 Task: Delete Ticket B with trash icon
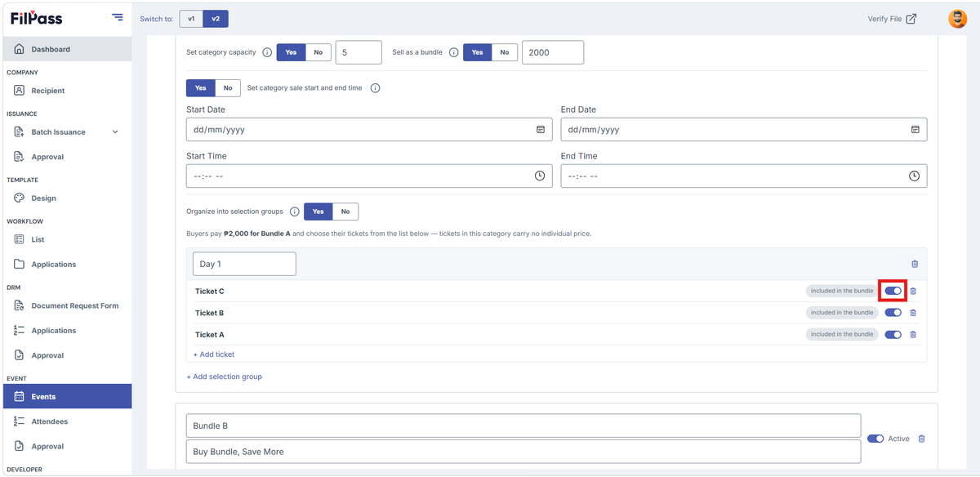pos(914,313)
